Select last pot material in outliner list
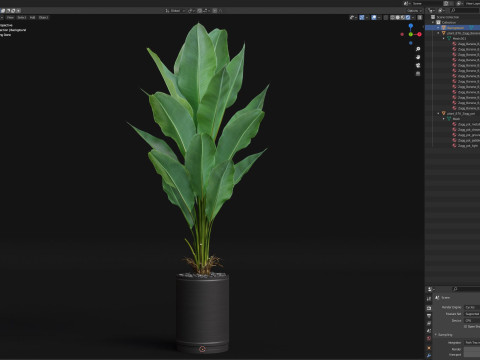Screen dimensions: 480x360 [x=466, y=146]
